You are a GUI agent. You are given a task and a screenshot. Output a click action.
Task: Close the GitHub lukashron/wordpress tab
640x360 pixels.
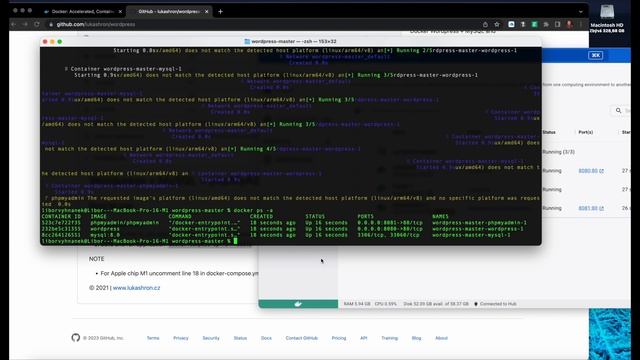coord(207,11)
